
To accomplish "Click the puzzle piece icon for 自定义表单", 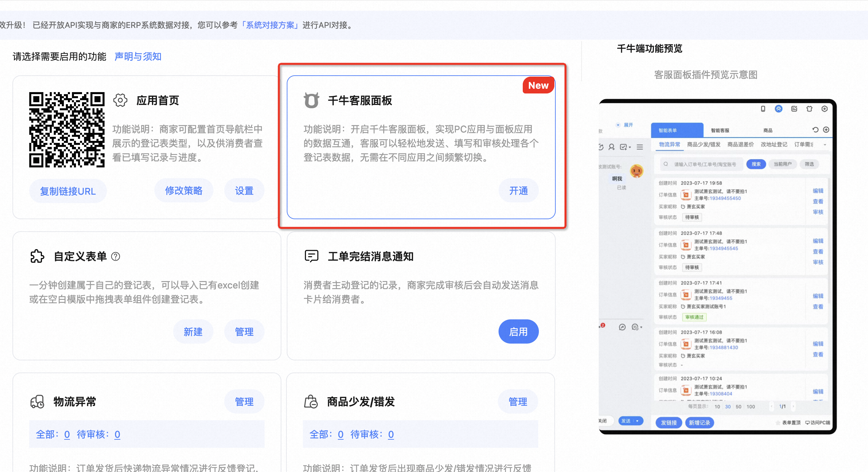I will click(x=37, y=257).
